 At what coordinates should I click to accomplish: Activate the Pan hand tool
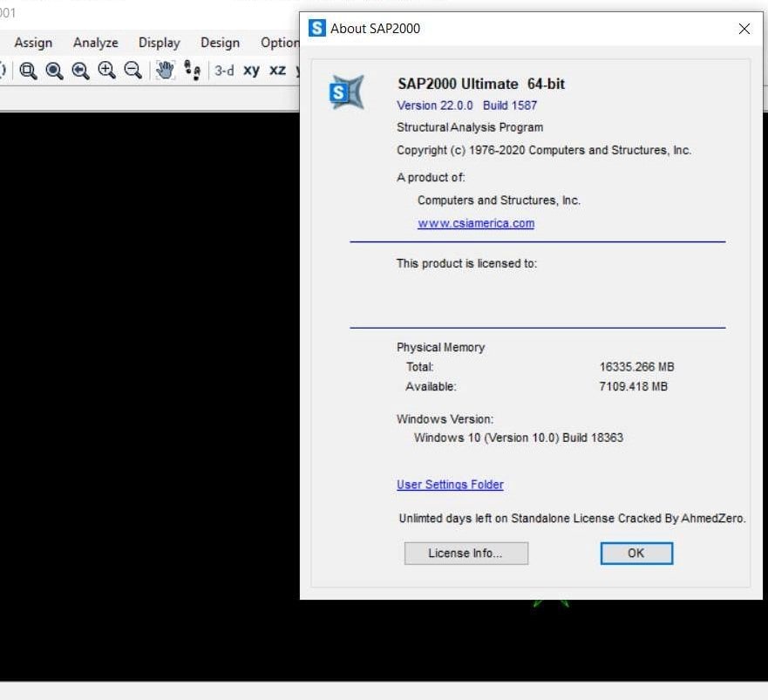(x=165, y=71)
